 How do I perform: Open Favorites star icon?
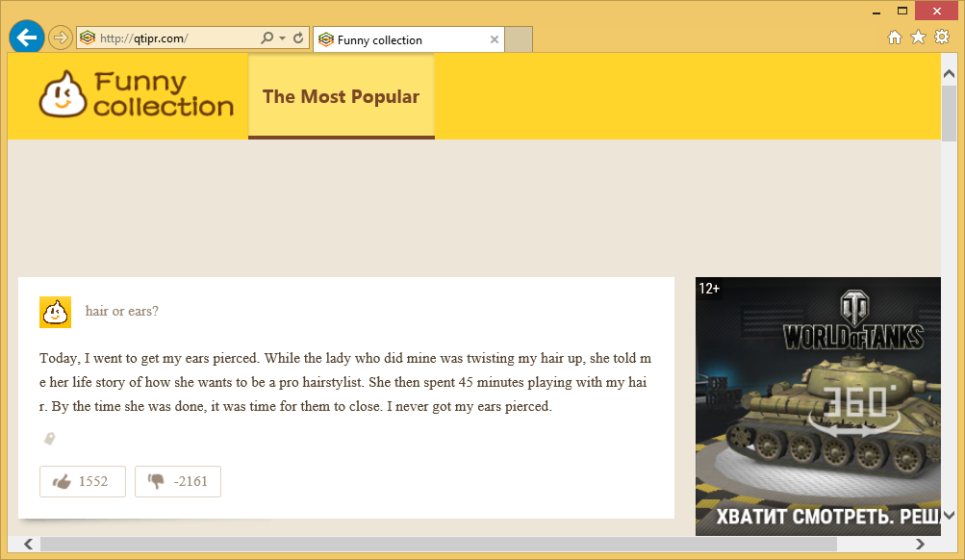pyautogui.click(x=918, y=38)
